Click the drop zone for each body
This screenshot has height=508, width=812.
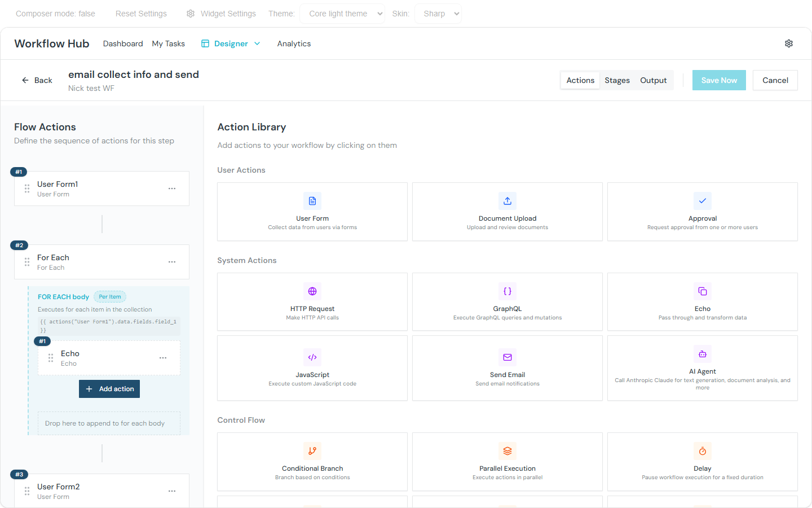click(109, 423)
